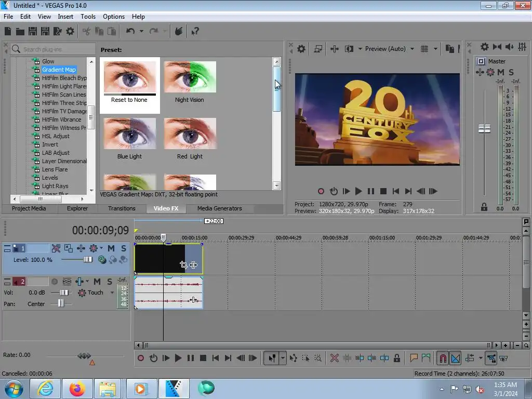Screen dimensions: 532x399
Task: Toggle automatic crossfades
Action: tap(456, 358)
